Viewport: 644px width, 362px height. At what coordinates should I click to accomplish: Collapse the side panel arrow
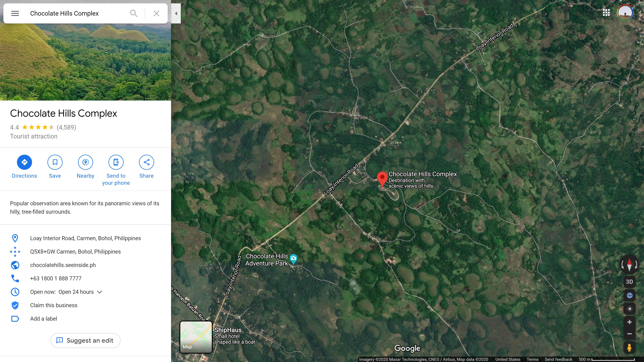(x=176, y=13)
